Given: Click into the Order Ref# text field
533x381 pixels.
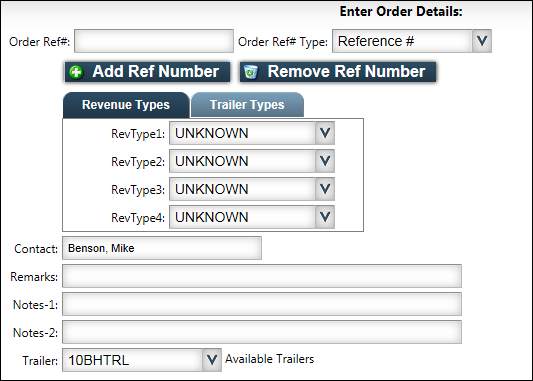Looking at the screenshot, I should coord(154,41).
